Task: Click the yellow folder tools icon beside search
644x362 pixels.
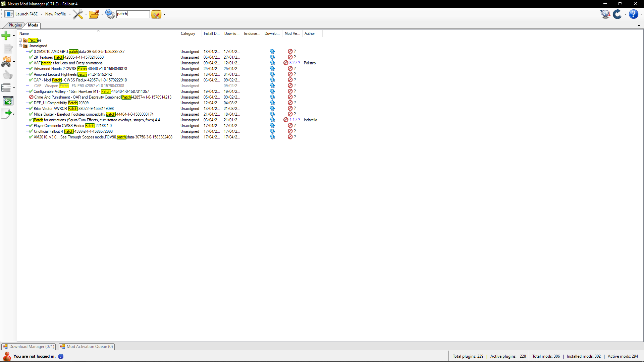Action: [156, 14]
